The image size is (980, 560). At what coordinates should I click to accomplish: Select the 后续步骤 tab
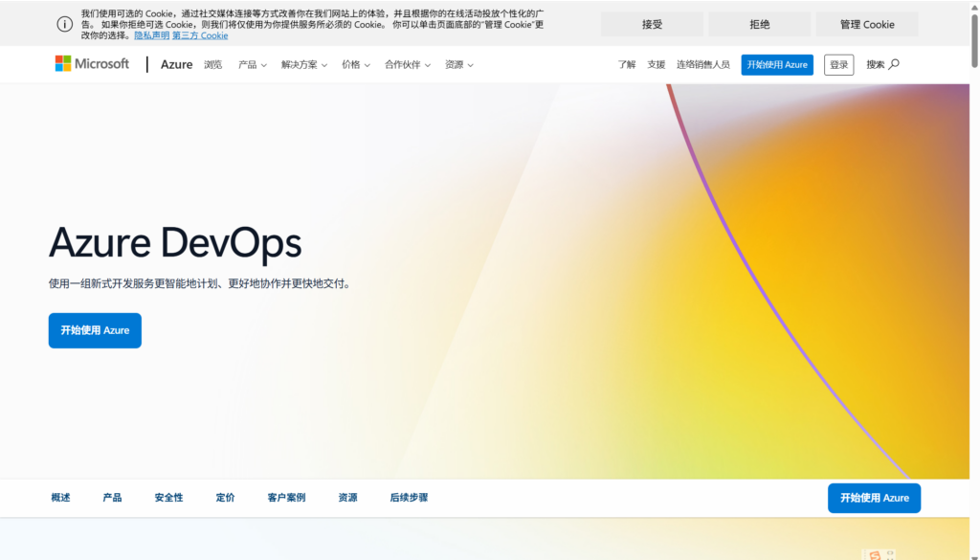[x=409, y=498]
